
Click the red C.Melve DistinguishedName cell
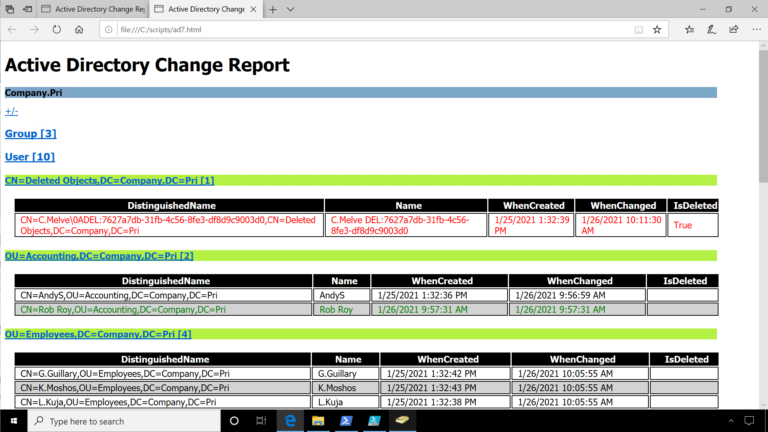click(x=169, y=225)
